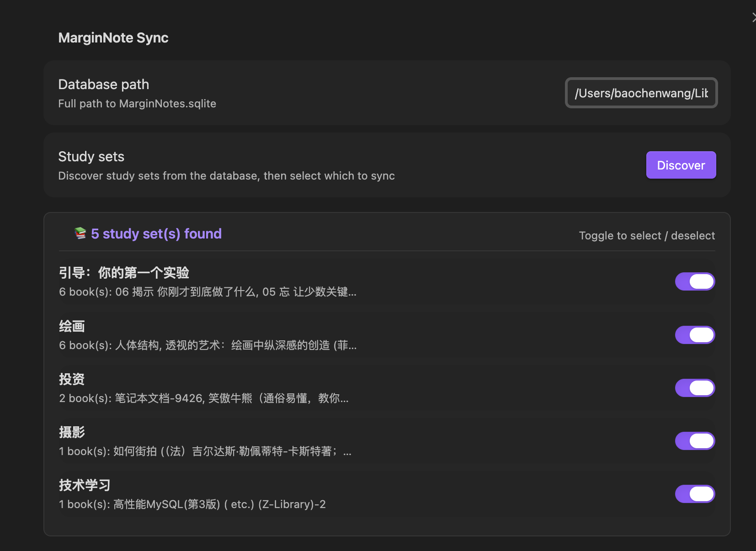Click the 'Toggle to select / deselect' hint
This screenshot has width=756, height=551.
[647, 236]
